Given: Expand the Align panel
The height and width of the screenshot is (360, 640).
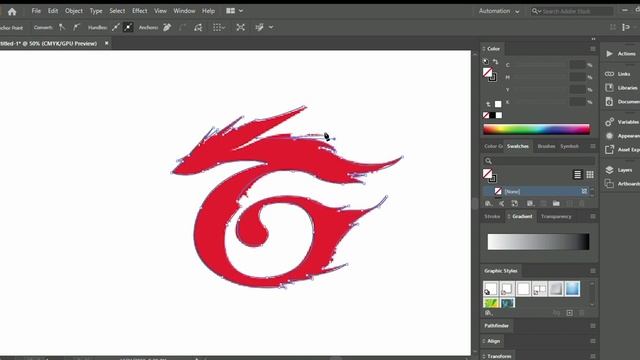Looking at the screenshot, I should [x=492, y=341].
